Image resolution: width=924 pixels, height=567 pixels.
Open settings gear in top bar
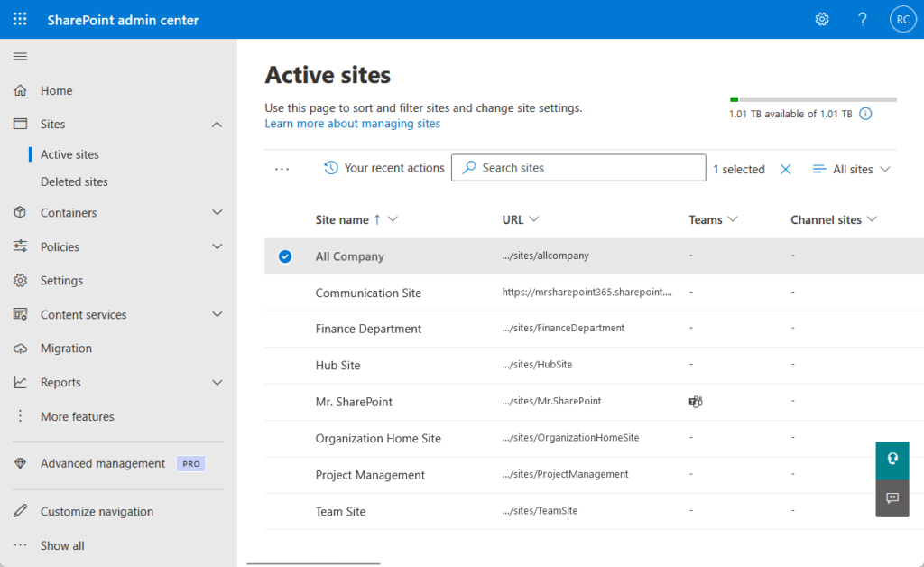coord(821,20)
